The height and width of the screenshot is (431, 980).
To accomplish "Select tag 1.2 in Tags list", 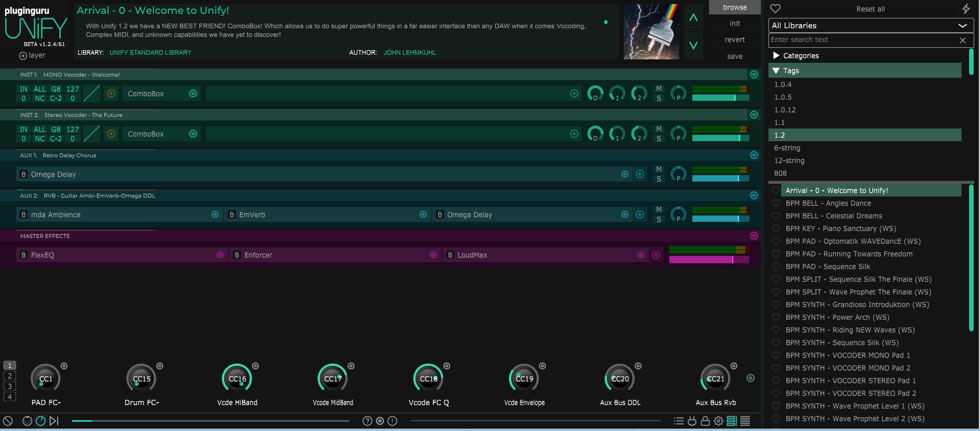I will (x=865, y=135).
